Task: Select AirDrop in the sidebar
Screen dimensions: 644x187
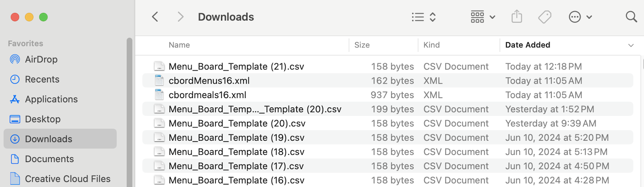Action: [x=41, y=60]
